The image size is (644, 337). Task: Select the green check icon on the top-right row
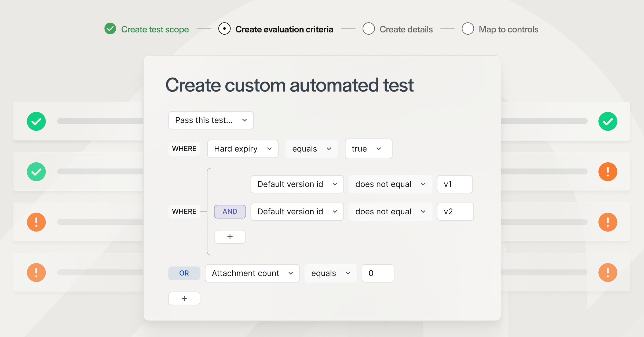(x=608, y=121)
